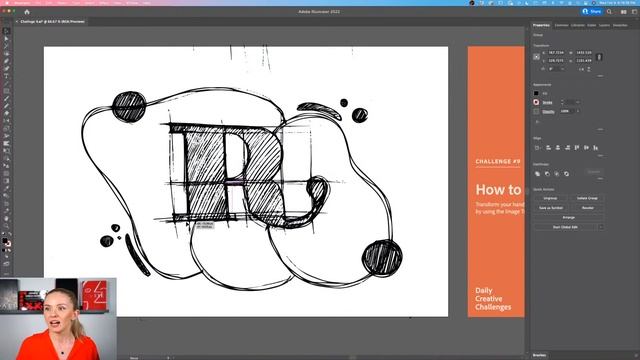The image size is (640, 360).
Task: Click horizontal align center icon
Action: pyautogui.click(x=558, y=147)
